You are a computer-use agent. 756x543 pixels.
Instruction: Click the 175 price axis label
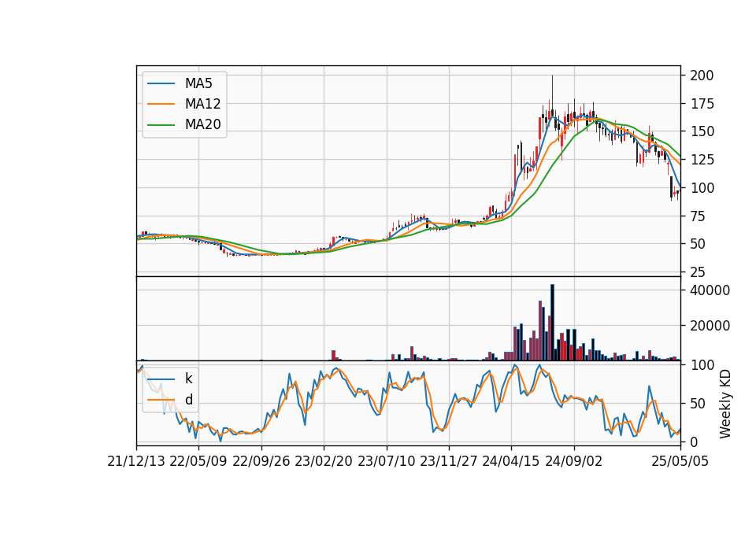tap(702, 104)
